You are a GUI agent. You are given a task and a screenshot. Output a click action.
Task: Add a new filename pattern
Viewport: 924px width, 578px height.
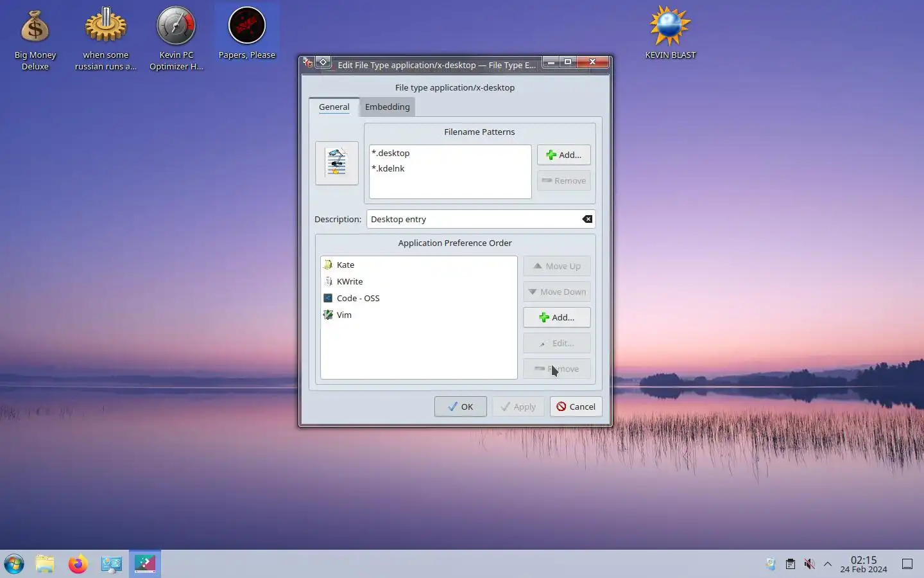tap(564, 155)
